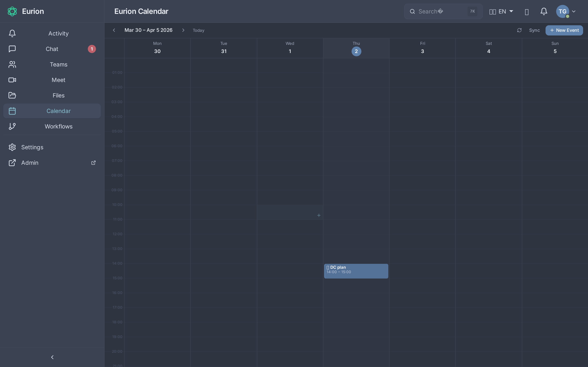This screenshot has height=367, width=588.
Task: Open the EN language dropdown
Action: pyautogui.click(x=501, y=11)
